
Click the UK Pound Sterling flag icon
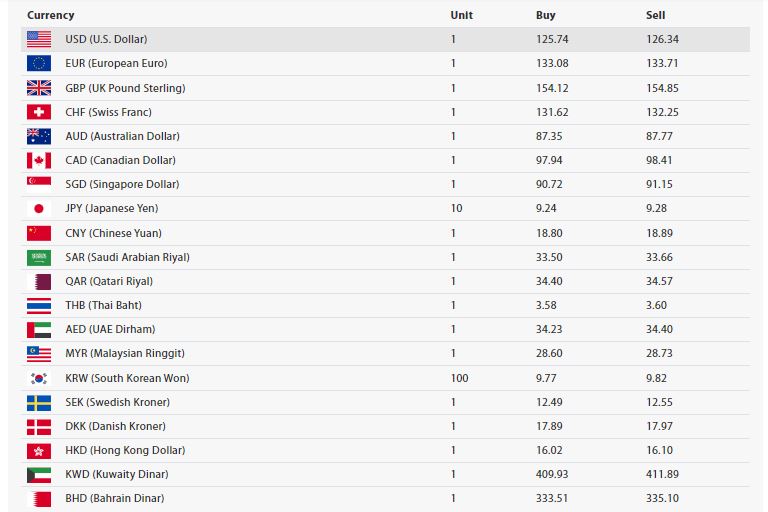[x=39, y=88]
